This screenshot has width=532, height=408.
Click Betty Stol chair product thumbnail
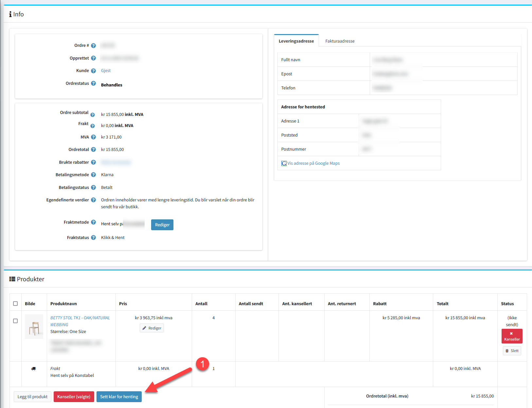pyautogui.click(x=34, y=327)
